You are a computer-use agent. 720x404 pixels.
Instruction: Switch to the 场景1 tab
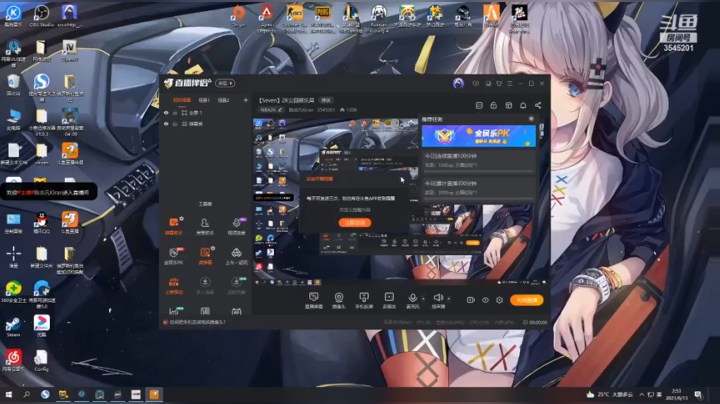click(204, 100)
